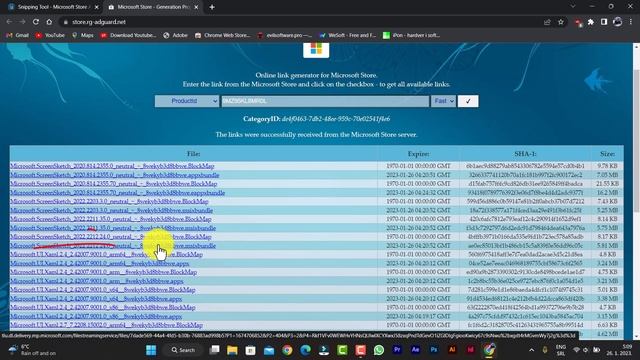
Task: Download ScreenSketch 2020.814.2355.0 appxbundle link
Action: (x=115, y=175)
